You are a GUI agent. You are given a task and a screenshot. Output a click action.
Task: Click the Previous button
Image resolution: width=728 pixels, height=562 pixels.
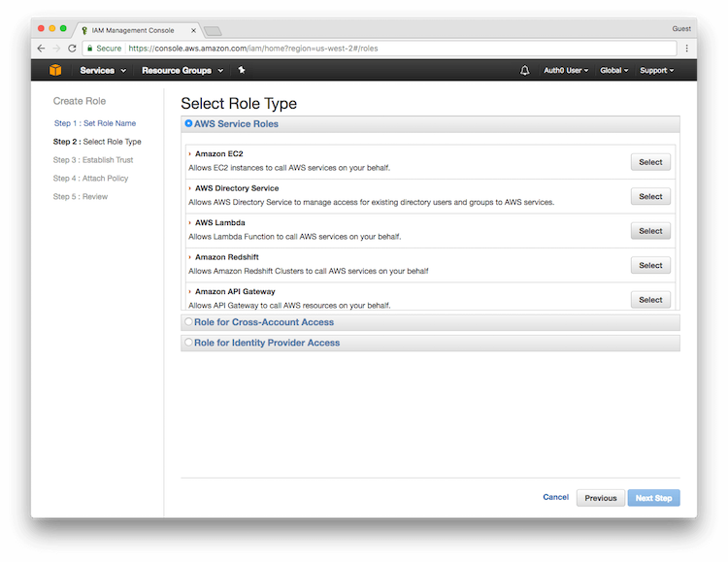click(x=601, y=498)
